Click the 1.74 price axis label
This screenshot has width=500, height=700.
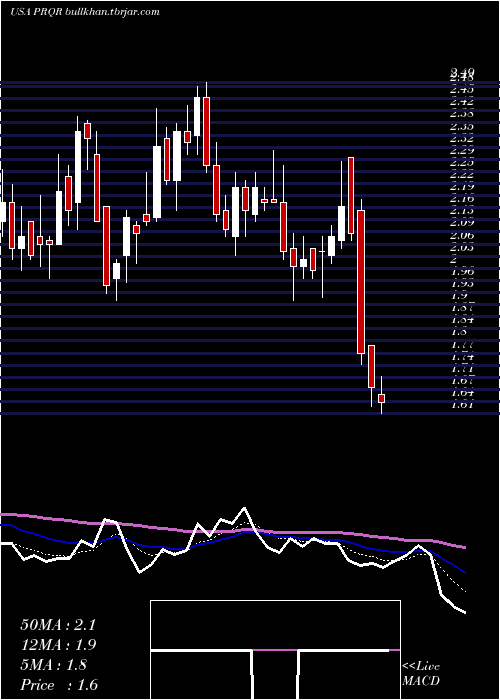click(462, 357)
